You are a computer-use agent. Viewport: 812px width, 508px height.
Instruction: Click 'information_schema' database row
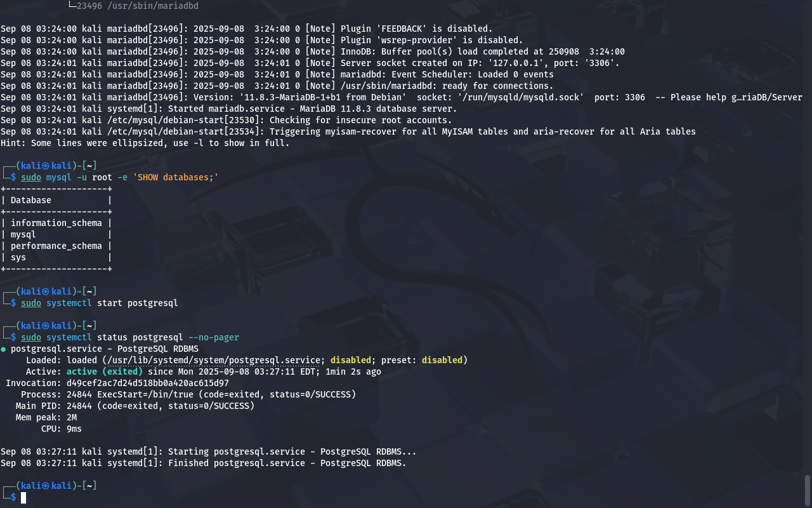point(56,223)
